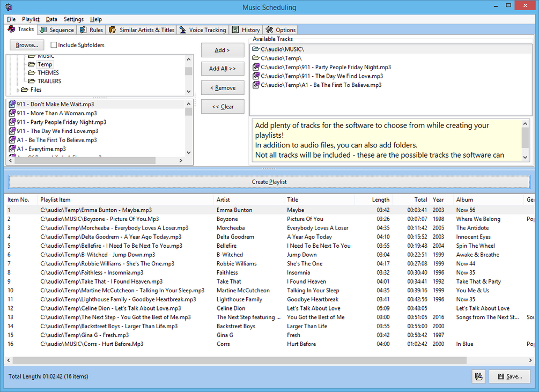Click the Artist column header
Image resolution: width=539 pixels, height=392 pixels.
point(248,199)
